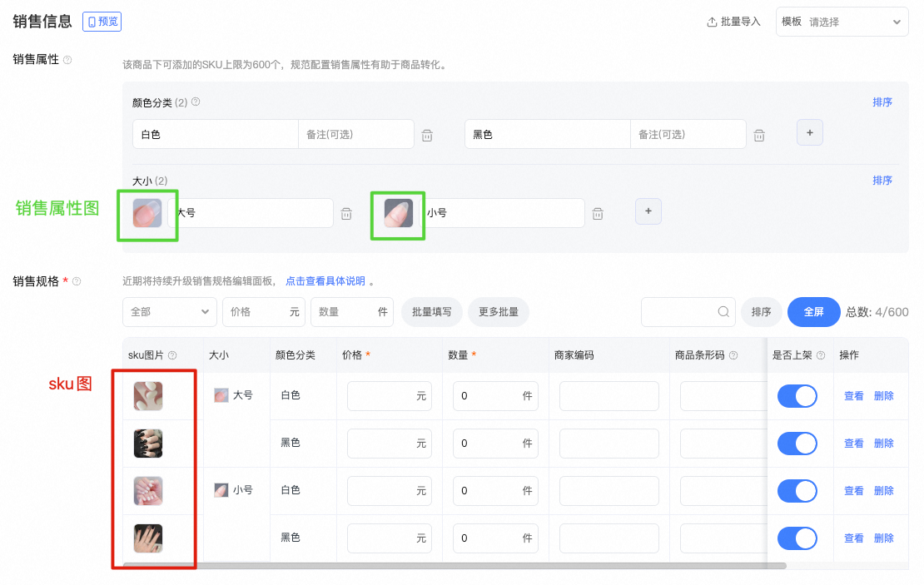Open the 全部 filter dropdown
This screenshot has height=585, width=924.
pyautogui.click(x=170, y=312)
